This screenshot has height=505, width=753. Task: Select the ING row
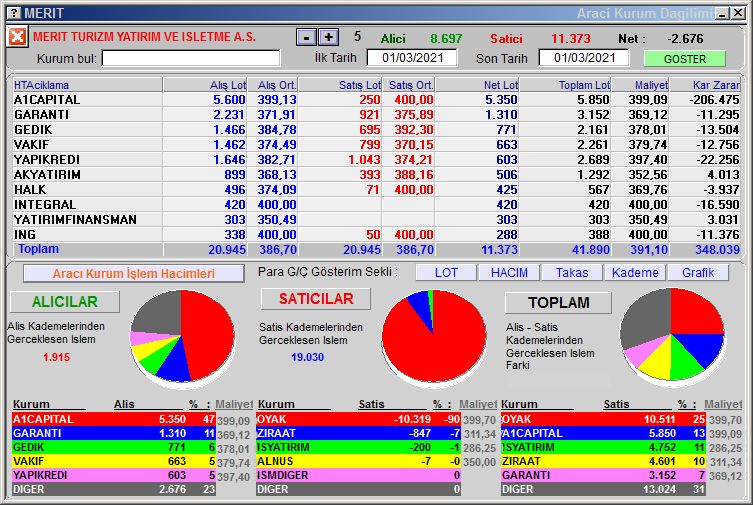[376, 234]
